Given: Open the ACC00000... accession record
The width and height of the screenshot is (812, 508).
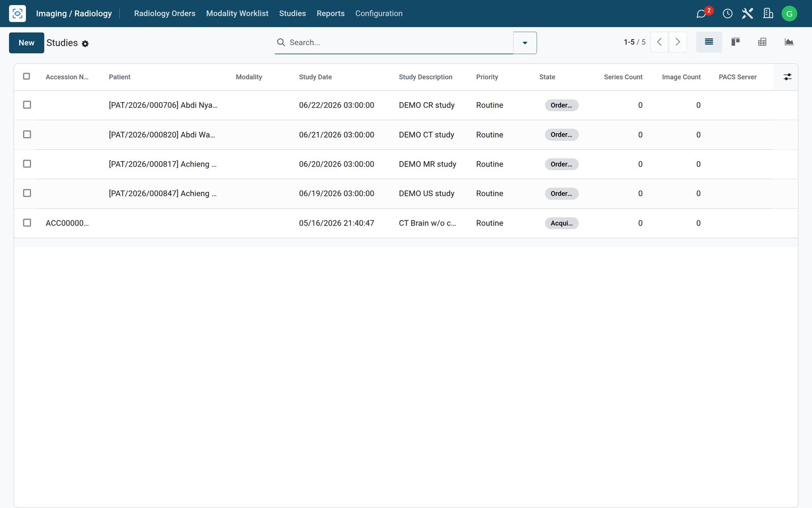Looking at the screenshot, I should point(67,223).
